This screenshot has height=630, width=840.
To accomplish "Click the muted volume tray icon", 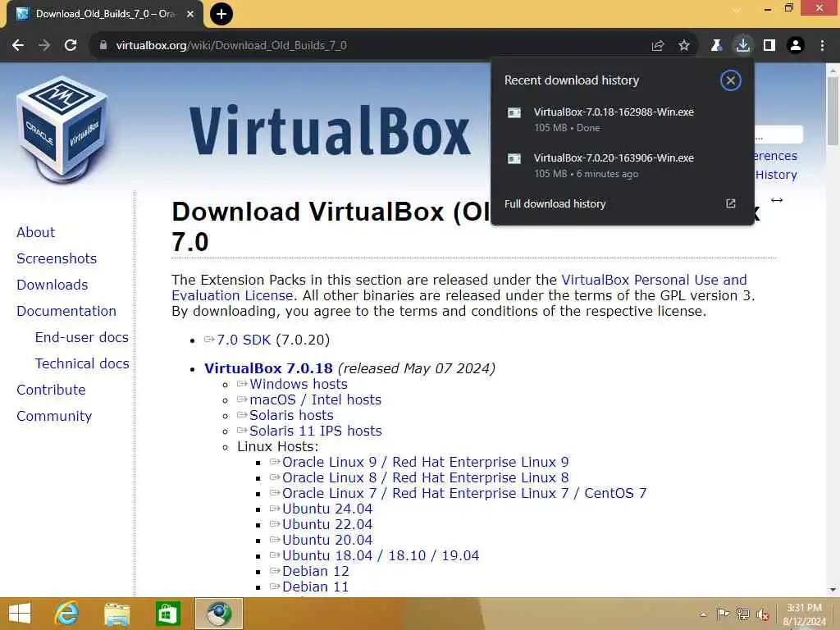I will click(763, 614).
